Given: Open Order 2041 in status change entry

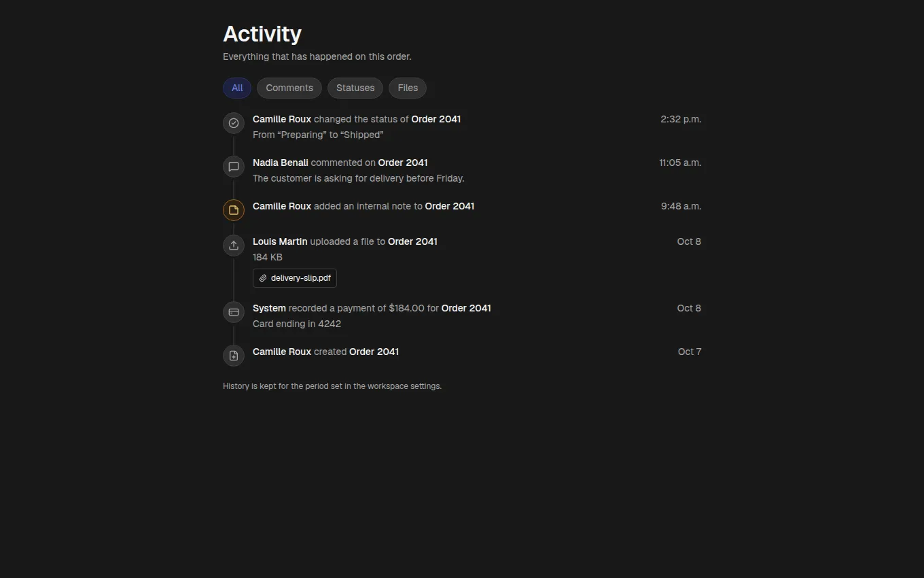Looking at the screenshot, I should [436, 119].
